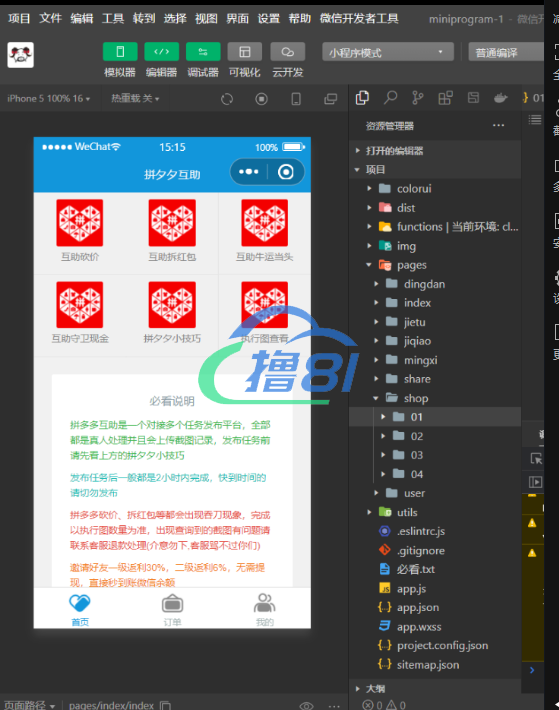Open the 设置 menu
Viewport: 559px width, 710px height.
point(269,19)
